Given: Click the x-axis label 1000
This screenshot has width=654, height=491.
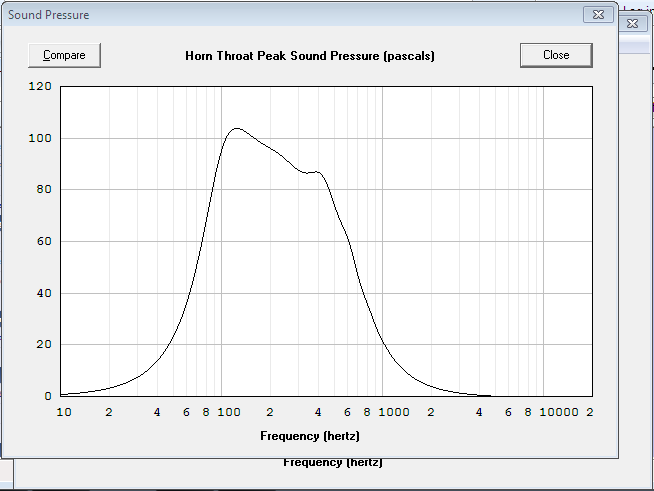Looking at the screenshot, I should (x=394, y=412).
